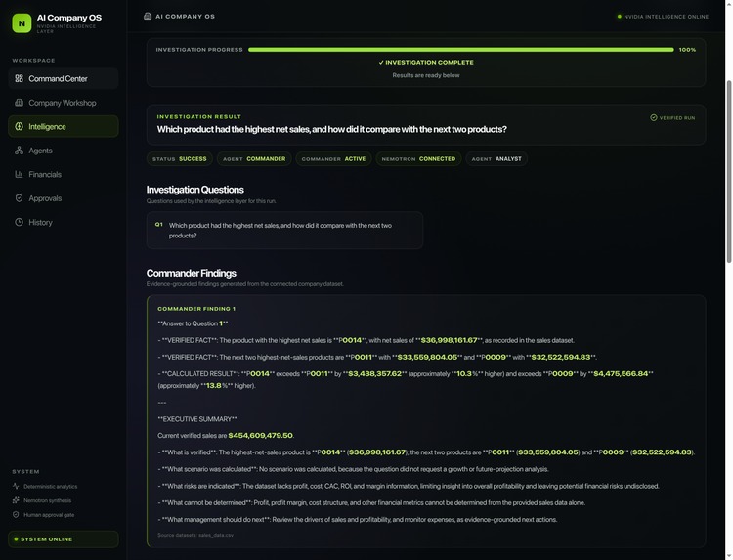
Task: Click the Nemotron Connected pill
Action: coord(418,159)
